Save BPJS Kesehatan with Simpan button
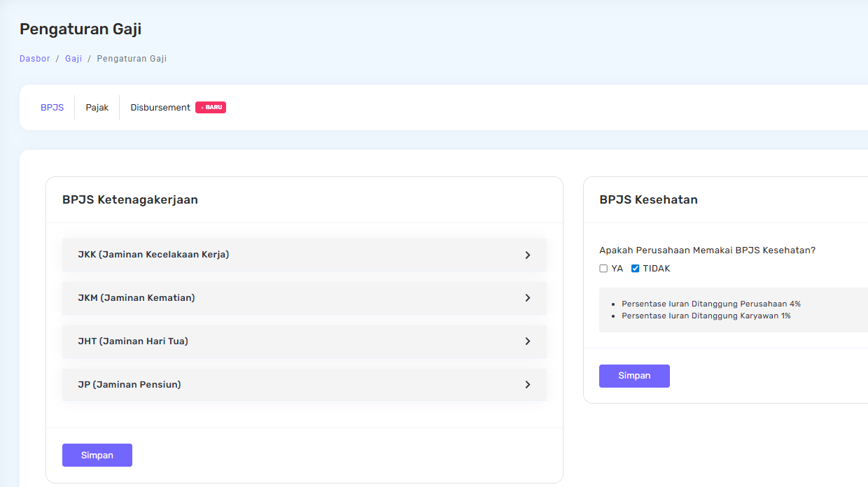Viewport: 868px width, 487px height. (634, 376)
